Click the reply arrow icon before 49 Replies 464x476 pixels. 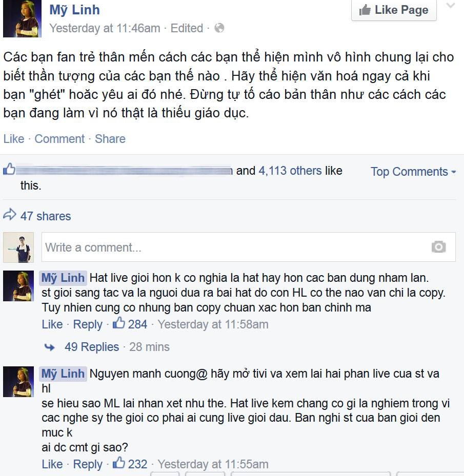tap(50, 347)
